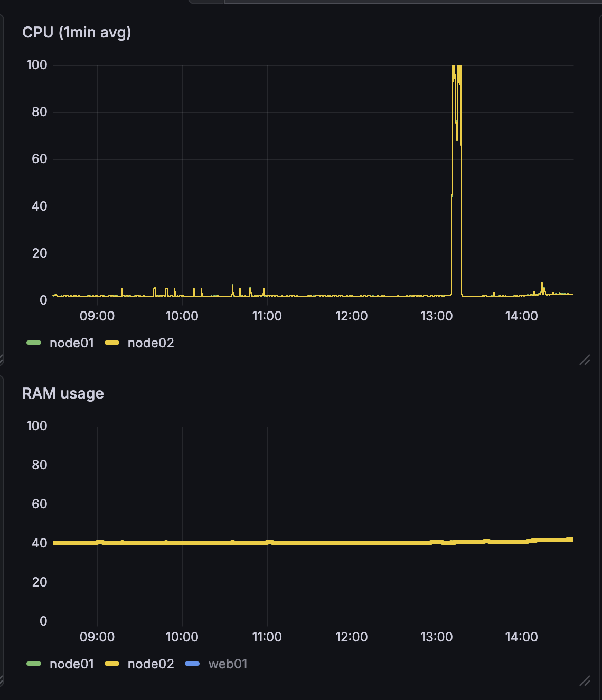Click the 100 y-axis label on RAM chart
Viewport: 602px width, 700px height.
pyautogui.click(x=37, y=426)
